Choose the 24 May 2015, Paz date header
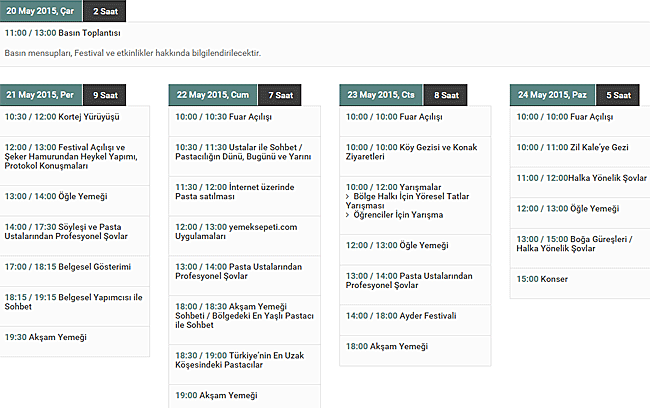 [552, 95]
